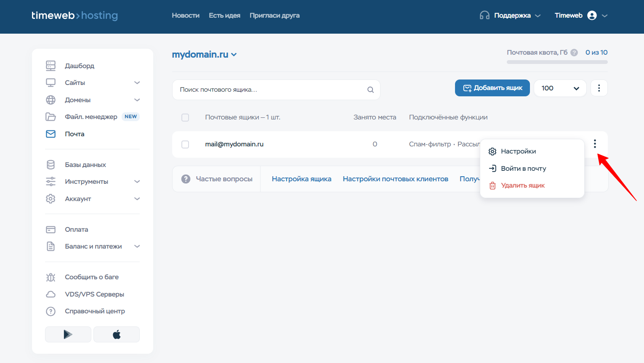Check the mail@mydomain.ru row checkbox
This screenshot has height=363, width=644.
point(185,144)
